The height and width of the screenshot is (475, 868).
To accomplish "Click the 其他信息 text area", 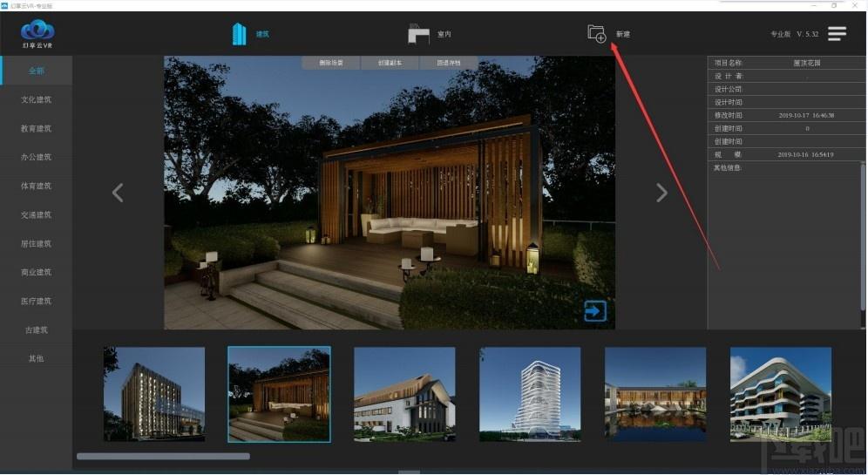I will (783, 247).
